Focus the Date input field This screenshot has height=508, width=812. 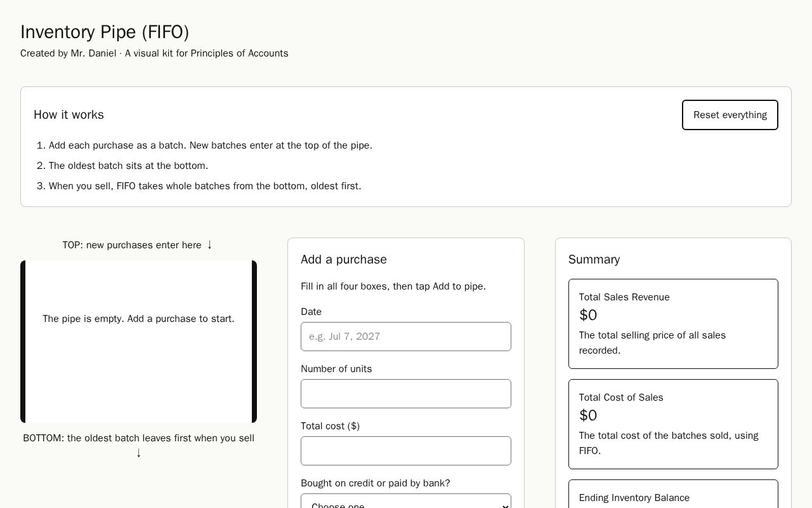(x=406, y=337)
